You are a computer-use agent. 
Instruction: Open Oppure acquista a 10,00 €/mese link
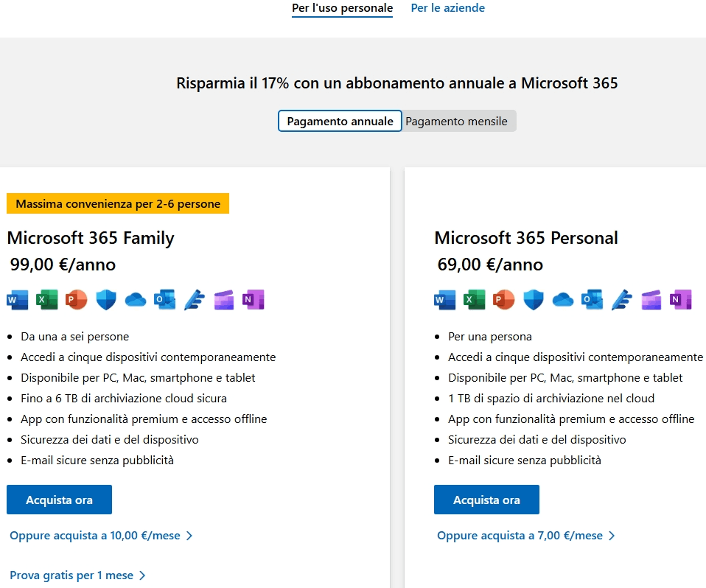click(101, 536)
